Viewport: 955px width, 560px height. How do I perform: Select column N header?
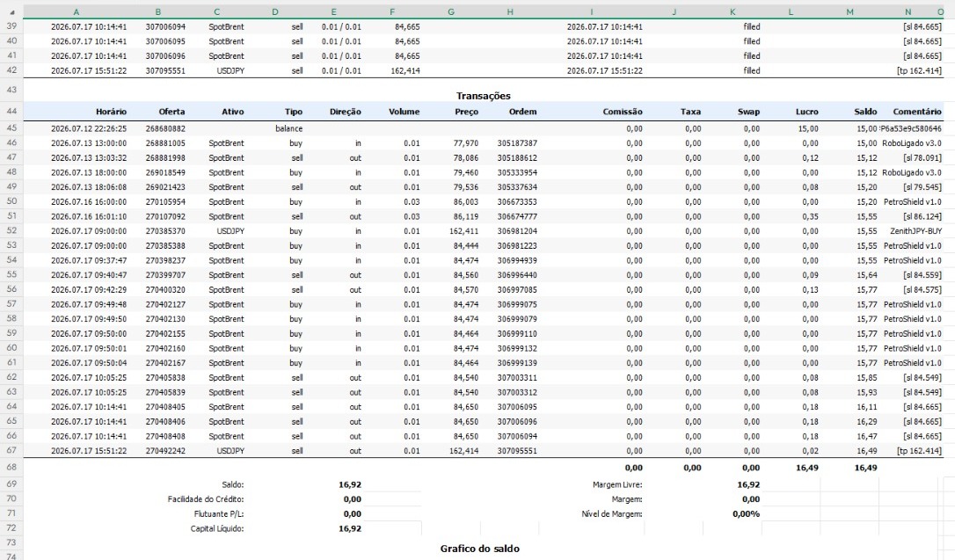click(x=908, y=11)
